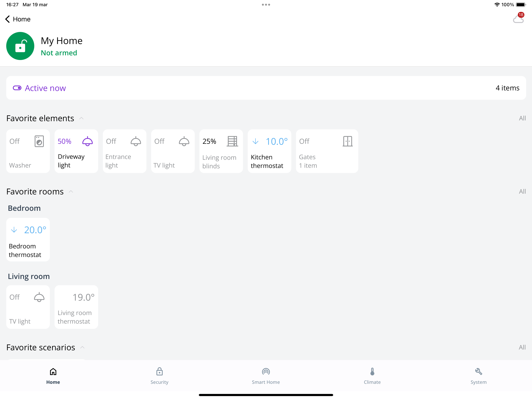Click the Bedroom thermostat label
The height and width of the screenshot is (399, 532).
pyautogui.click(x=25, y=250)
